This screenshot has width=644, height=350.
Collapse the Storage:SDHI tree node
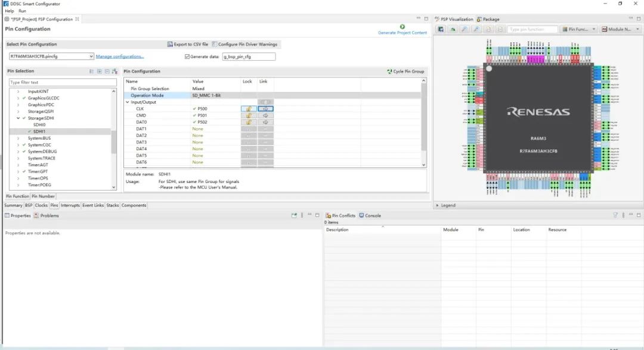(18, 118)
